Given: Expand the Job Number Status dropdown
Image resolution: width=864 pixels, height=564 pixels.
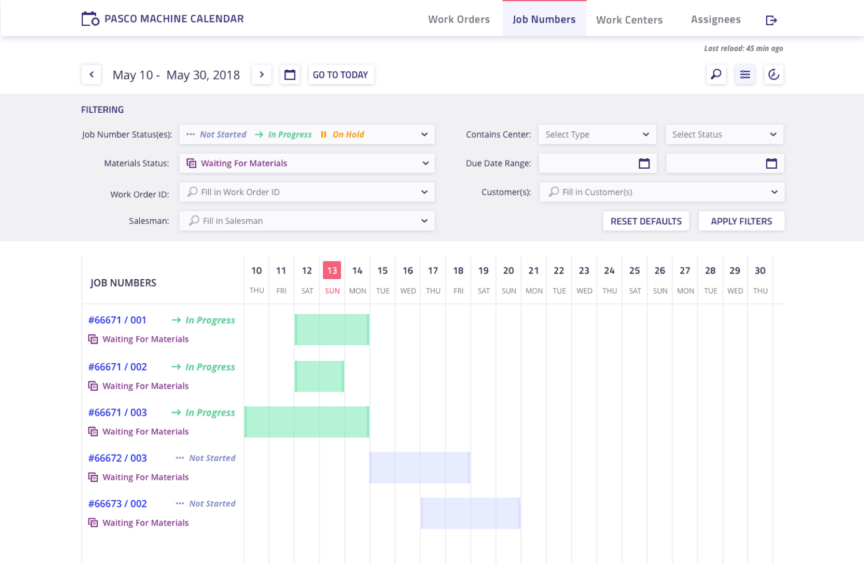Looking at the screenshot, I should 424,134.
